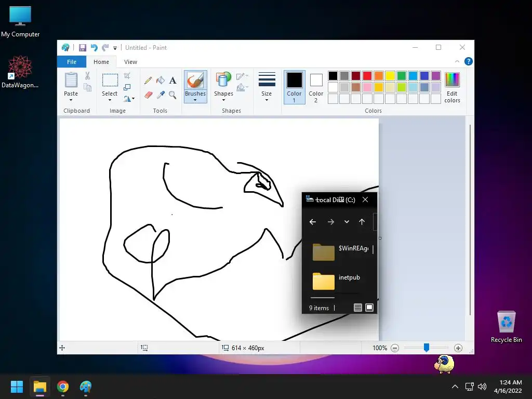This screenshot has width=532, height=399.
Task: Switch to the View tab
Action: [130, 62]
